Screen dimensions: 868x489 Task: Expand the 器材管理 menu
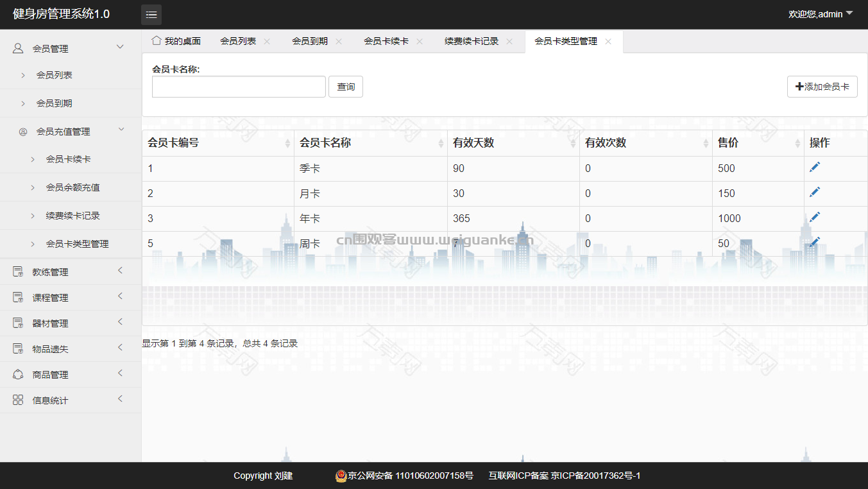[x=120, y=322]
